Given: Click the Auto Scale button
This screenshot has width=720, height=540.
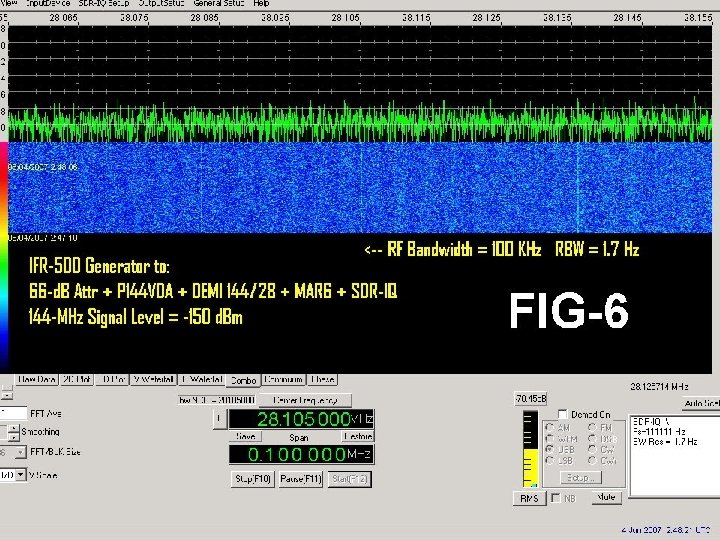Looking at the screenshot, I should coord(701,403).
